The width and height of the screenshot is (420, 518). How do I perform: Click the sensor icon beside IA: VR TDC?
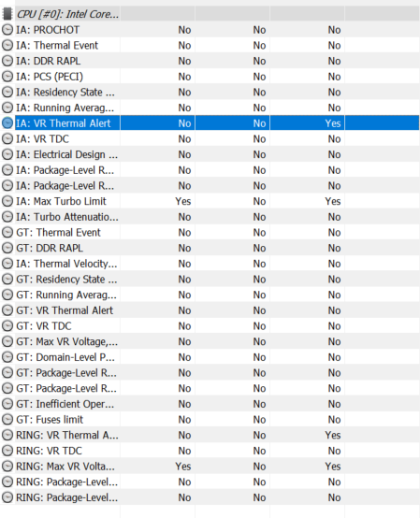pyautogui.click(x=7, y=138)
